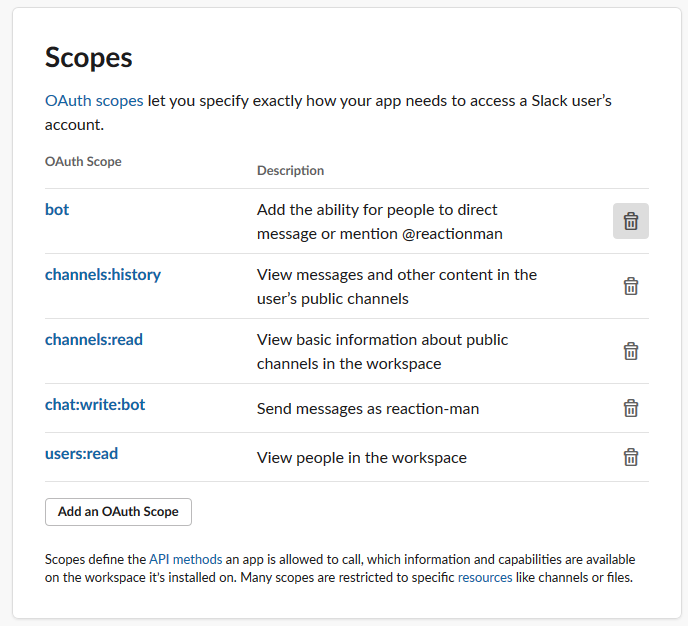Click the 'Send messages as reaction-man' description
The height and width of the screenshot is (626, 688).
tap(368, 408)
